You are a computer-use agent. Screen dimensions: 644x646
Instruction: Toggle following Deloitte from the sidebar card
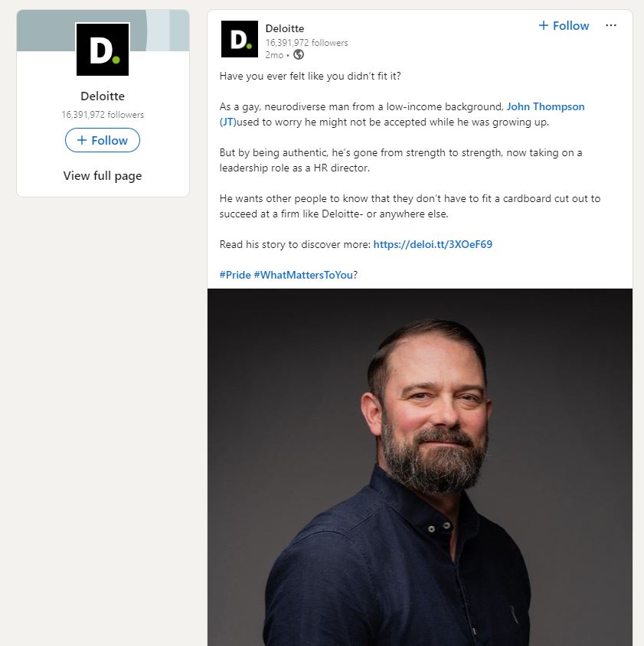point(102,140)
